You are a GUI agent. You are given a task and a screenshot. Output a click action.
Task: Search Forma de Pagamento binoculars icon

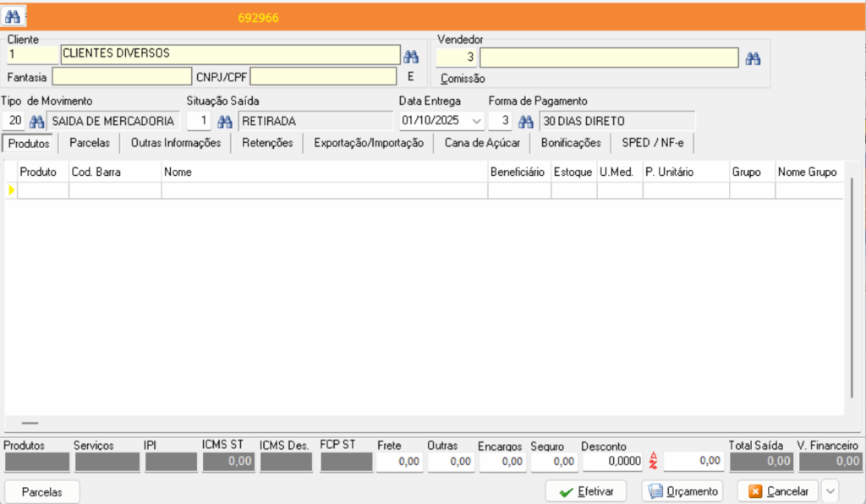coord(526,121)
